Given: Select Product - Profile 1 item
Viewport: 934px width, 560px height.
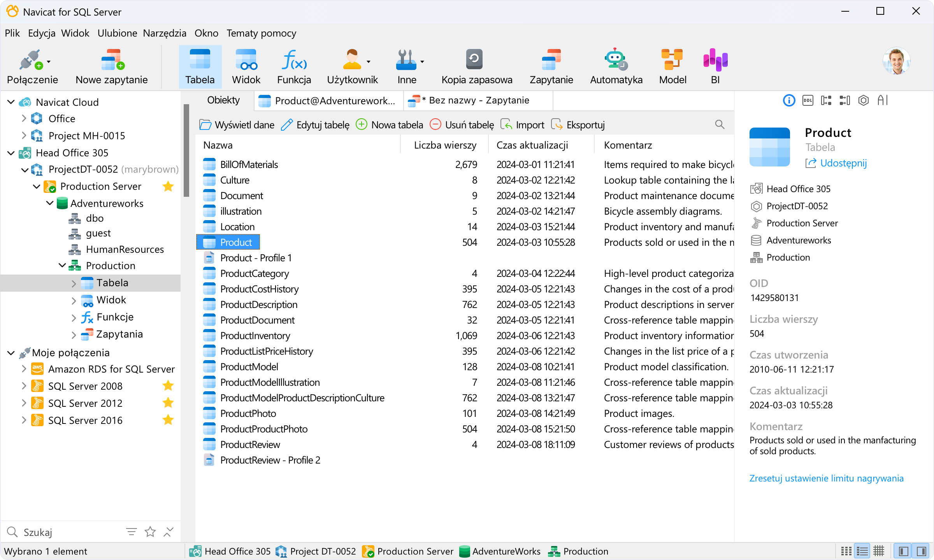Looking at the screenshot, I should (256, 258).
